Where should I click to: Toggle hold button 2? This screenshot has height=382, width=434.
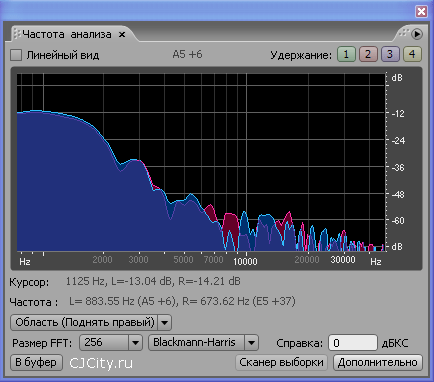coord(368,54)
